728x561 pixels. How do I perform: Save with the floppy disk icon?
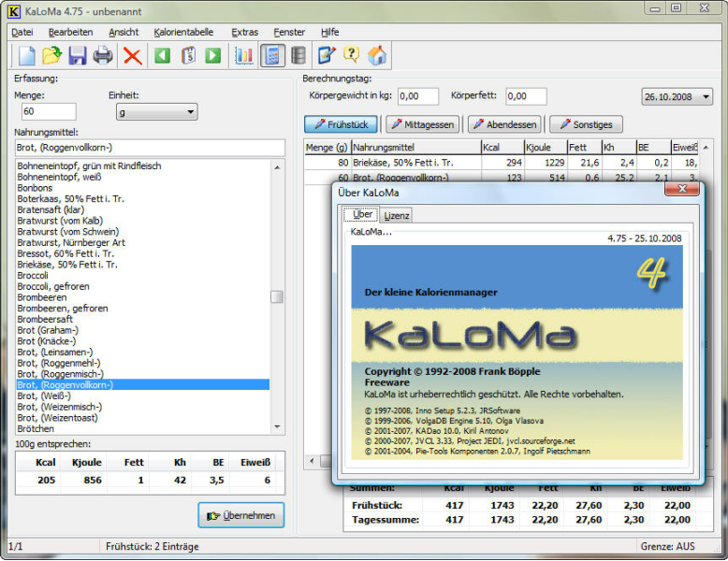point(78,56)
